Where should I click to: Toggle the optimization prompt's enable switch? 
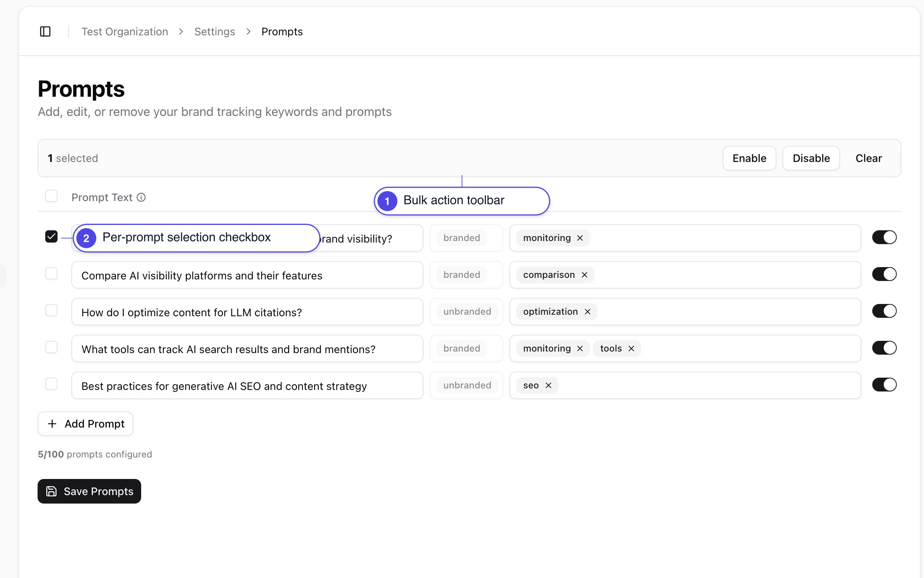tap(884, 311)
